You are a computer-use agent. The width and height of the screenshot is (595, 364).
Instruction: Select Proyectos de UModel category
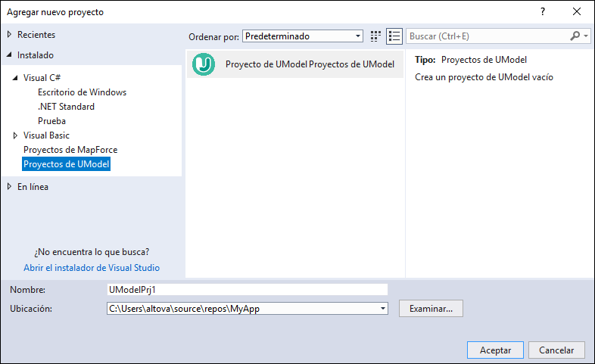click(x=66, y=164)
